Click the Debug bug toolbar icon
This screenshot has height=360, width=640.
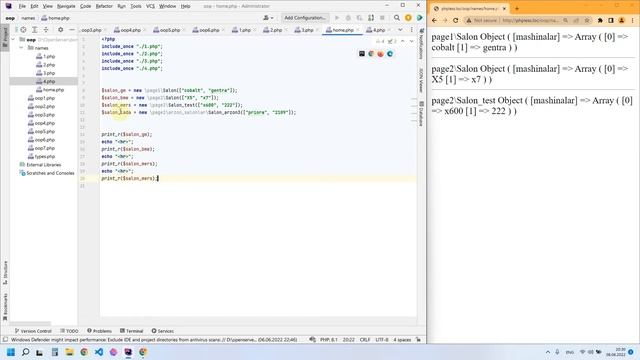[x=348, y=18]
